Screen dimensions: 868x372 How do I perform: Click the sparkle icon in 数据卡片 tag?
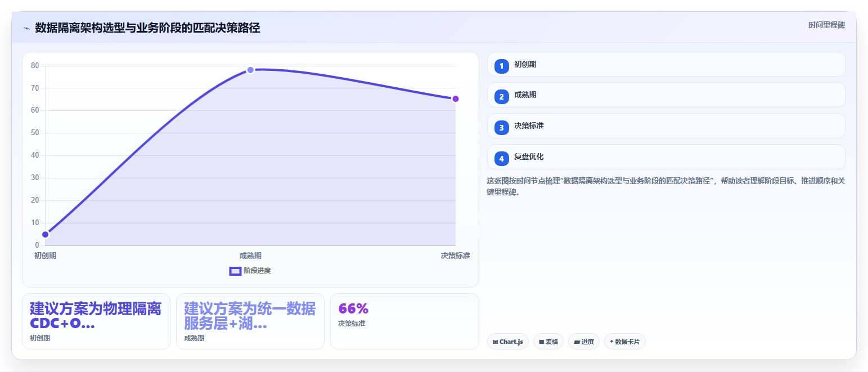point(611,342)
